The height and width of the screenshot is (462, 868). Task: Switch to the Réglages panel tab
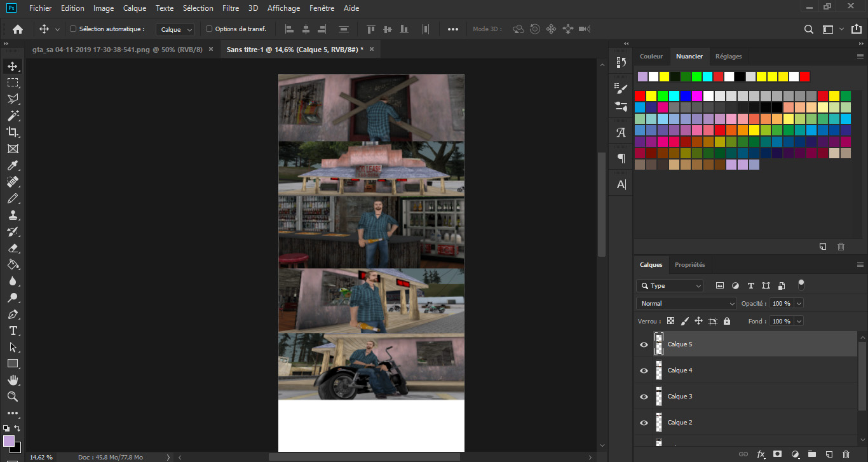click(728, 56)
